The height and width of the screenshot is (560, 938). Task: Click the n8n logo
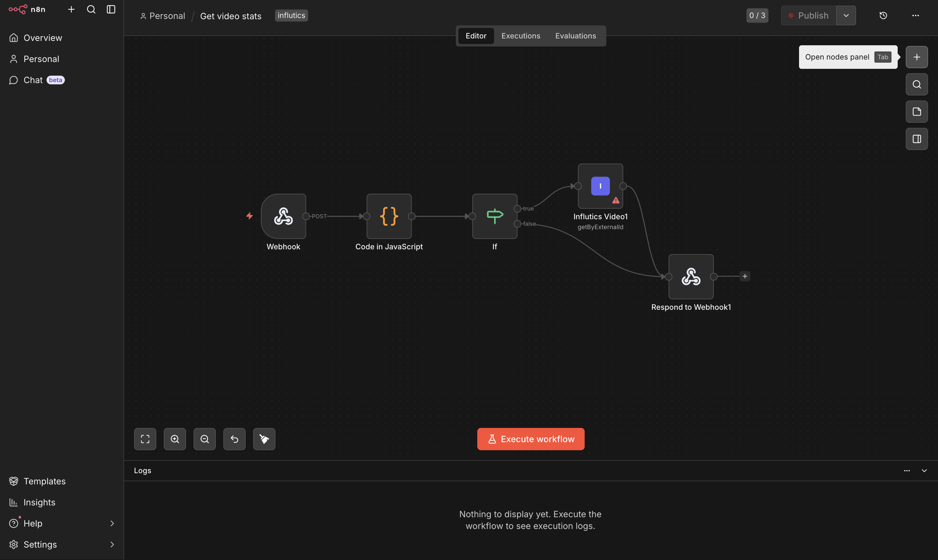[x=27, y=9]
